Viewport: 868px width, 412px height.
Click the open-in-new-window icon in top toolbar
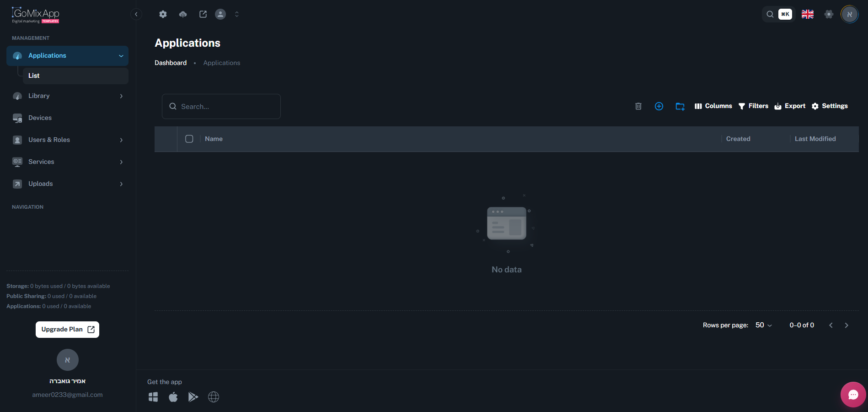point(203,14)
